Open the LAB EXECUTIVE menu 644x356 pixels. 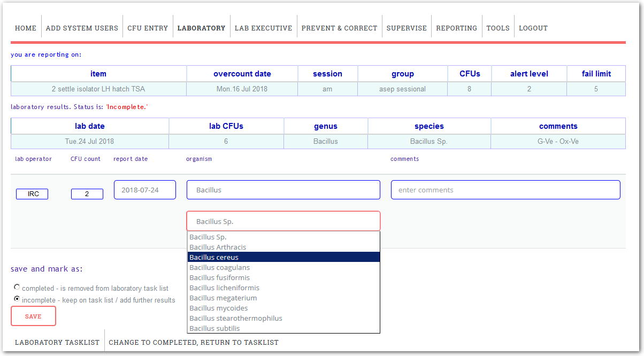click(x=263, y=28)
